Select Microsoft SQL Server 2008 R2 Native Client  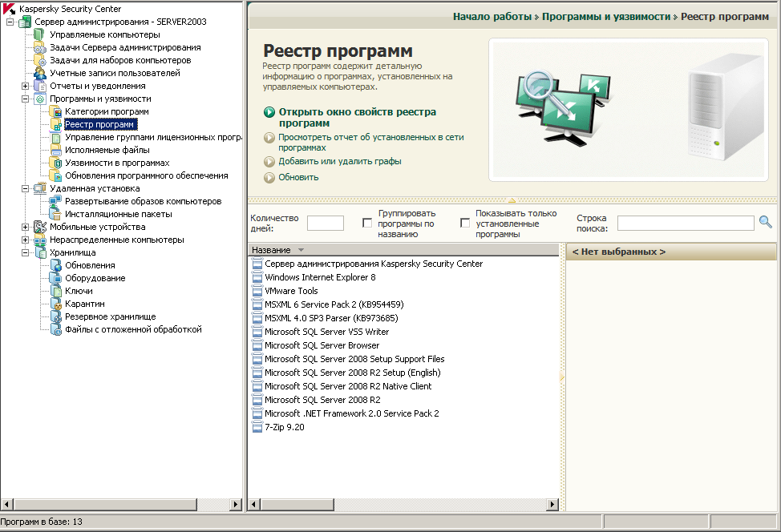tap(348, 386)
